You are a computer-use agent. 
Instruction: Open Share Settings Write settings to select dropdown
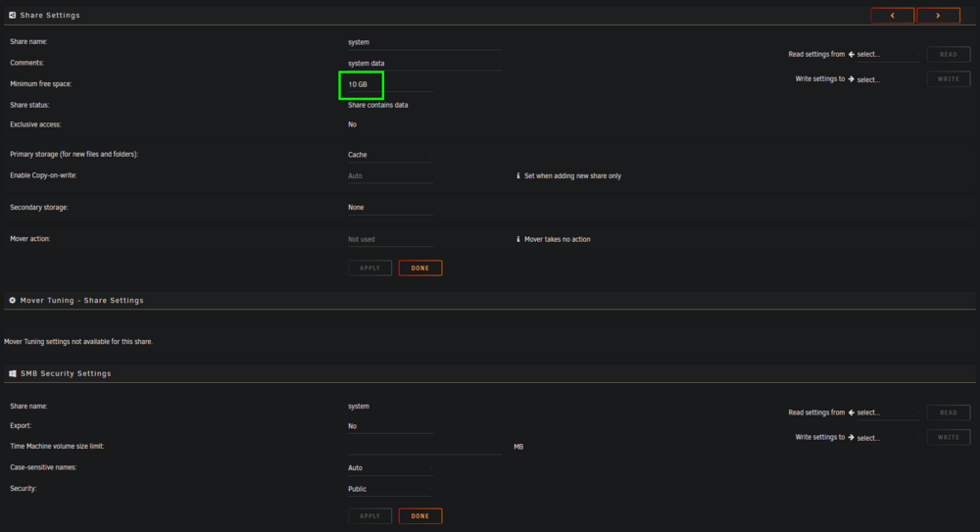[888, 79]
